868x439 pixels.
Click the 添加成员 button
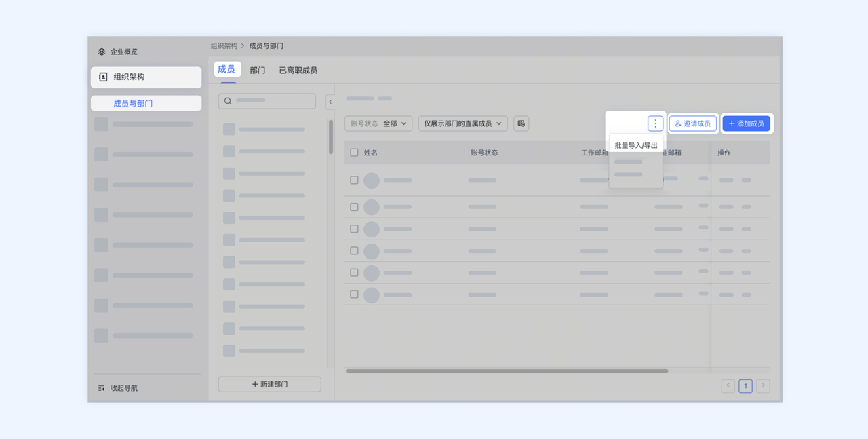pyautogui.click(x=746, y=123)
